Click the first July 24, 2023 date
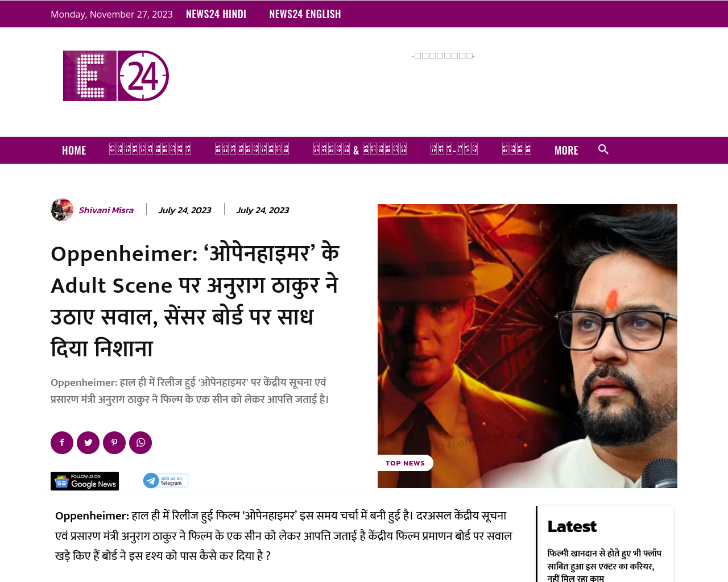 pos(185,210)
